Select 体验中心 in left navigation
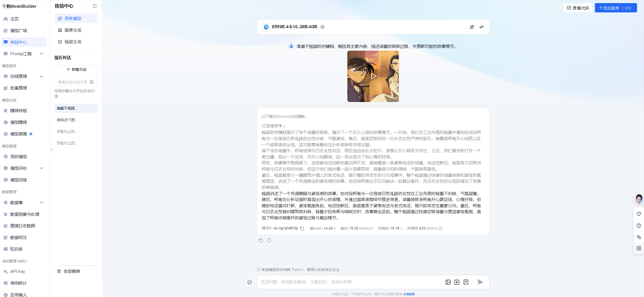644x297 pixels. [x=23, y=42]
